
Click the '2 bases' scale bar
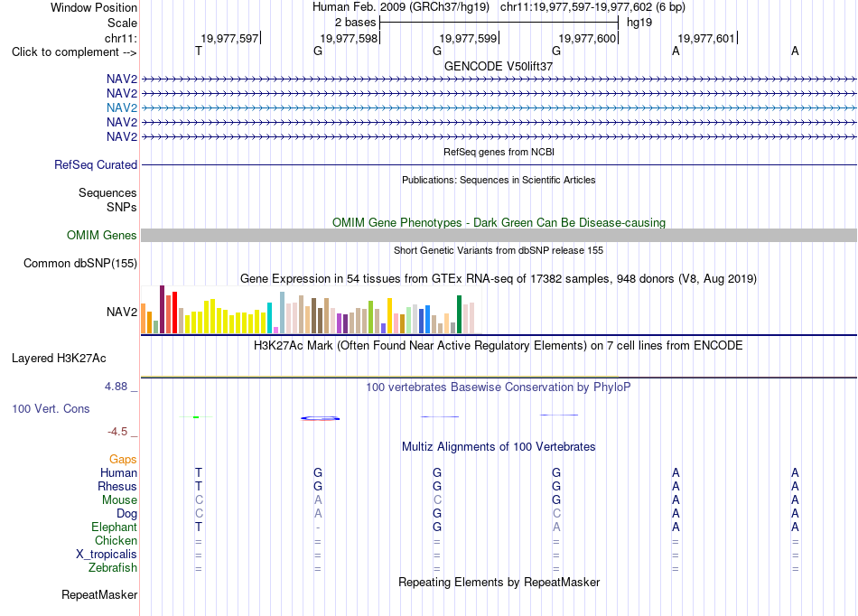coord(499,23)
